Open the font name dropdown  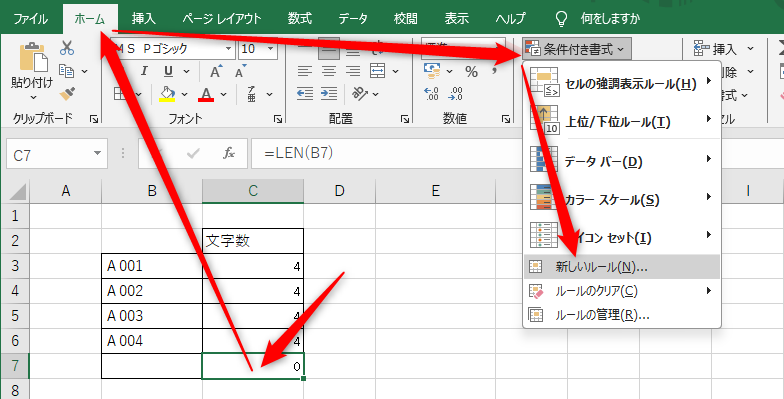click(228, 49)
